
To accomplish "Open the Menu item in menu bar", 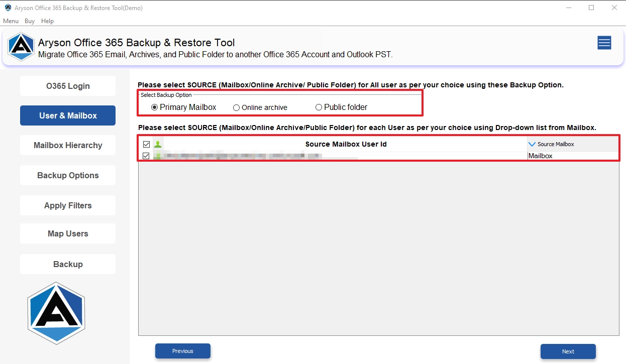I will click(x=11, y=21).
